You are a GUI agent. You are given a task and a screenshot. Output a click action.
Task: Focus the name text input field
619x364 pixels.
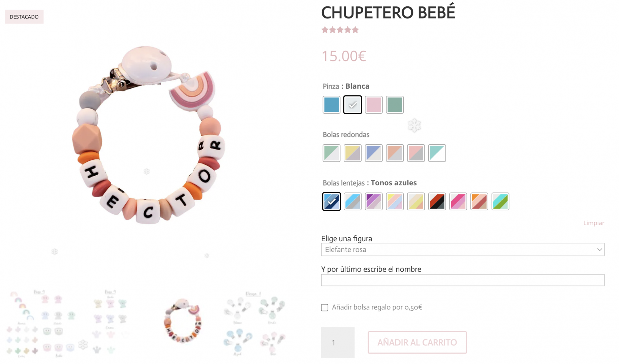tap(462, 280)
